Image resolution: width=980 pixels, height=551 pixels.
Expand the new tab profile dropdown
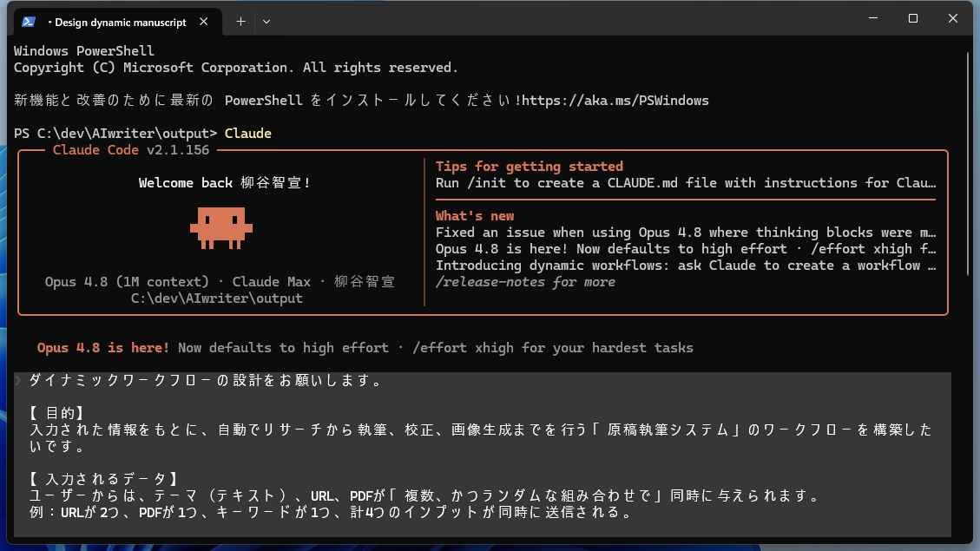click(266, 22)
